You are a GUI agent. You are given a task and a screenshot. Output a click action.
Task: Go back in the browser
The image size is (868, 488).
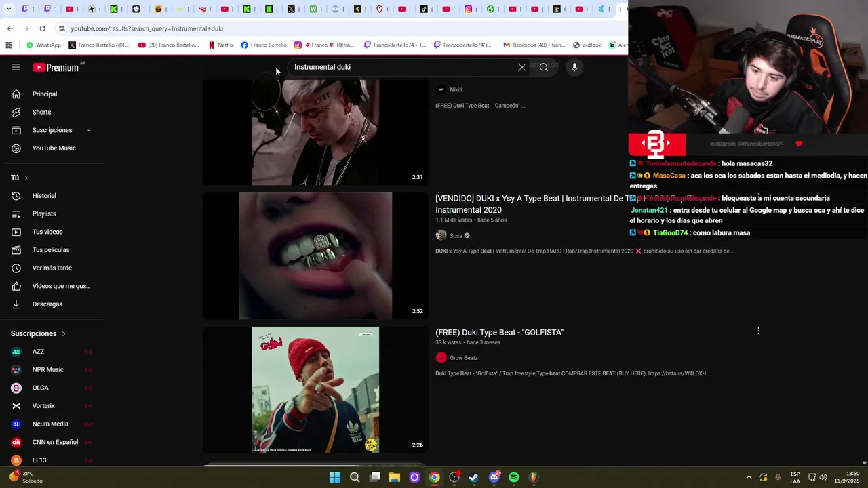(9, 28)
